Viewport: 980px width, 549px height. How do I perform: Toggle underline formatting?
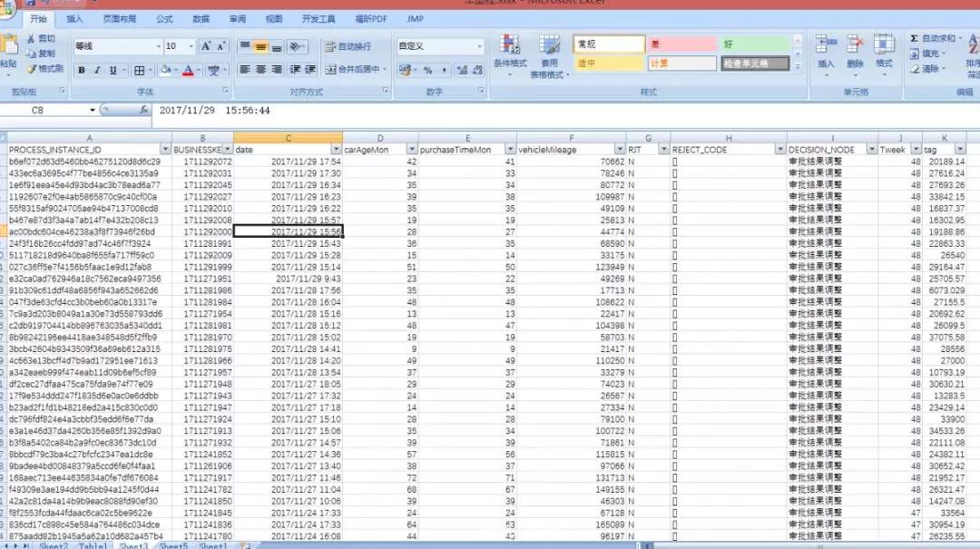[x=113, y=71]
